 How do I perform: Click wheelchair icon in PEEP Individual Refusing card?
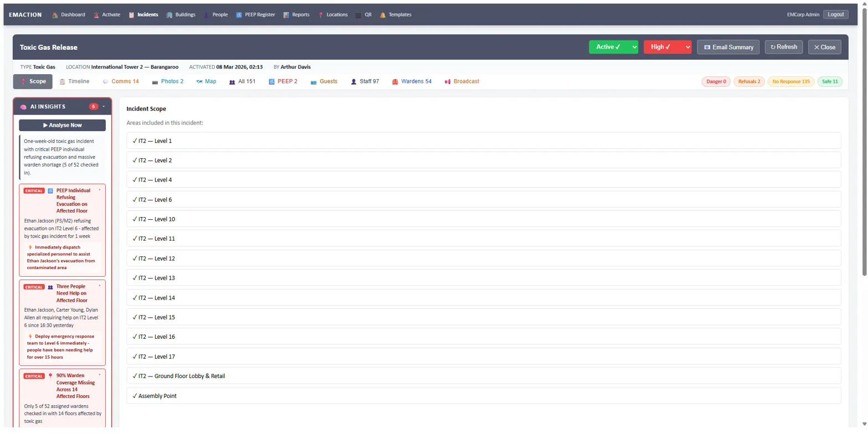pos(50,190)
